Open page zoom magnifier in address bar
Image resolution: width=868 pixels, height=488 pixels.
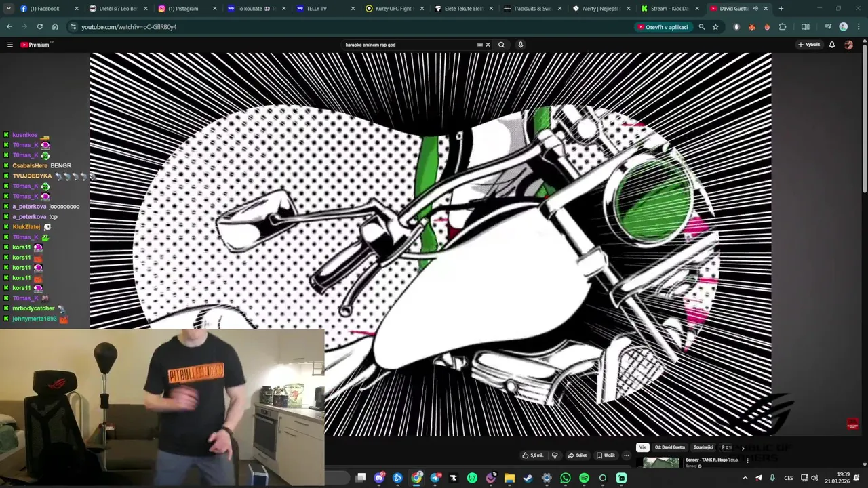pyautogui.click(x=702, y=27)
